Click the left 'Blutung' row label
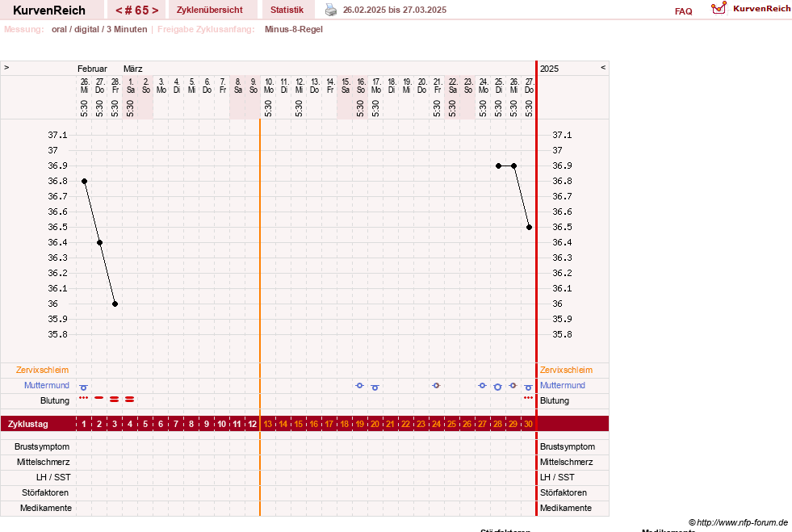 click(55, 400)
